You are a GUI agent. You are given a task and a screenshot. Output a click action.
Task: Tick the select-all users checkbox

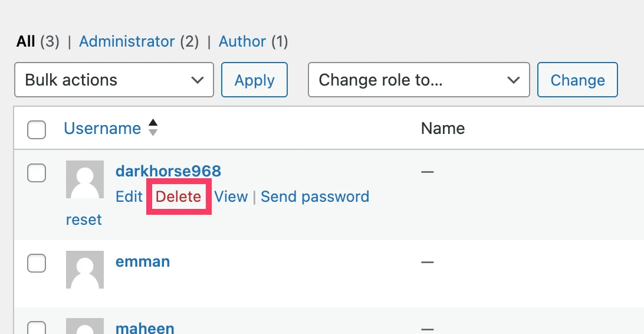tap(37, 129)
